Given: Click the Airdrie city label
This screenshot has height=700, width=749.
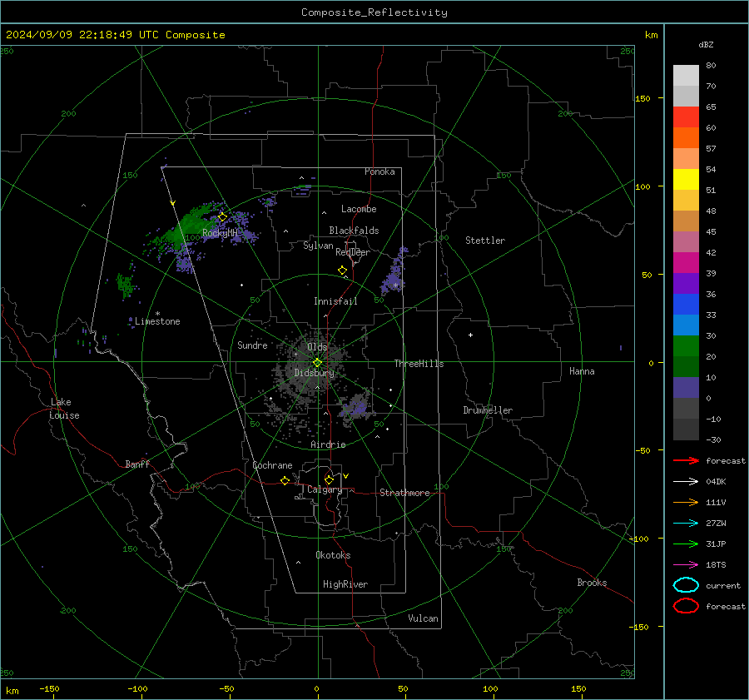Looking at the screenshot, I should [328, 444].
